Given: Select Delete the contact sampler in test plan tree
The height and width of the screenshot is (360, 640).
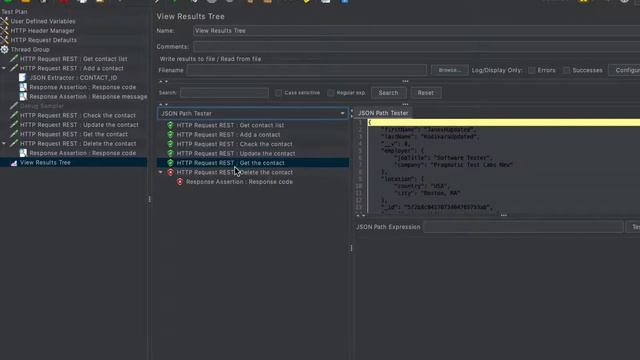Looking at the screenshot, I should point(78,143).
